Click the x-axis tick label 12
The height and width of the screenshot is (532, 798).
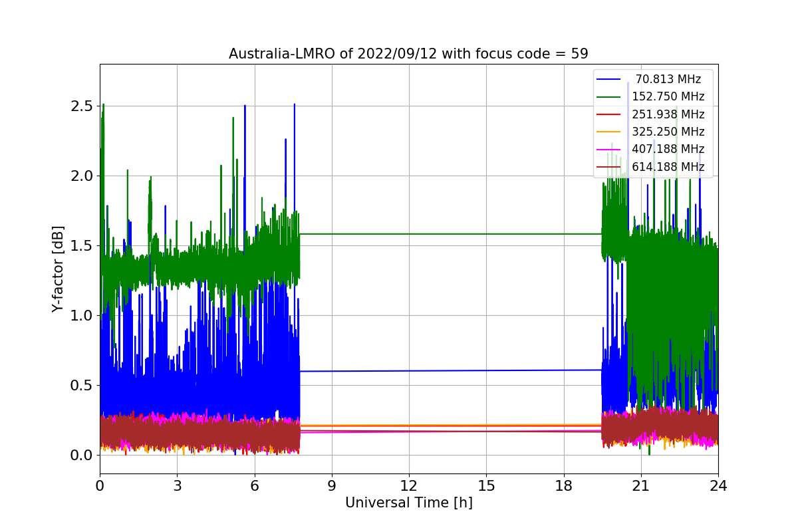coord(409,485)
